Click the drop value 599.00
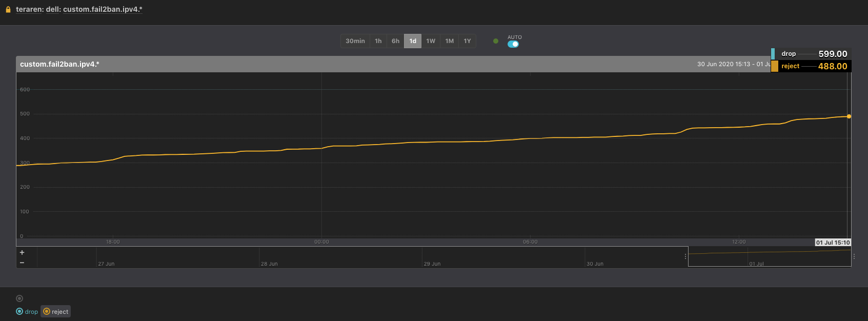The width and height of the screenshot is (868, 321). 833,54
